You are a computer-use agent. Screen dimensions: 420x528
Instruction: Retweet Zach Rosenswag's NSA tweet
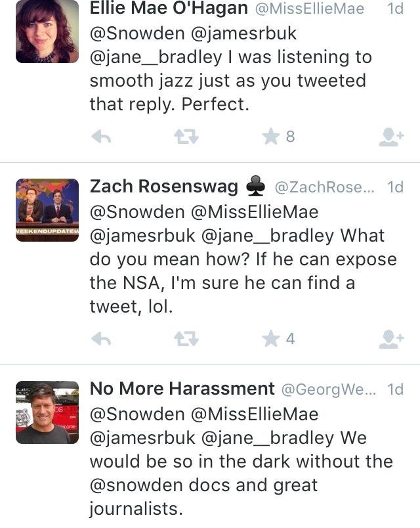click(x=182, y=339)
